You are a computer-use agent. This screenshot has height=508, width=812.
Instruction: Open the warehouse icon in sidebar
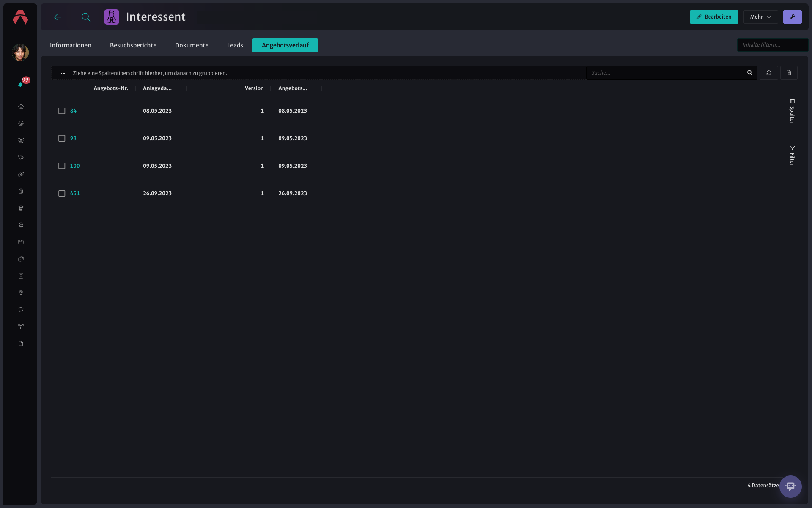click(x=21, y=208)
